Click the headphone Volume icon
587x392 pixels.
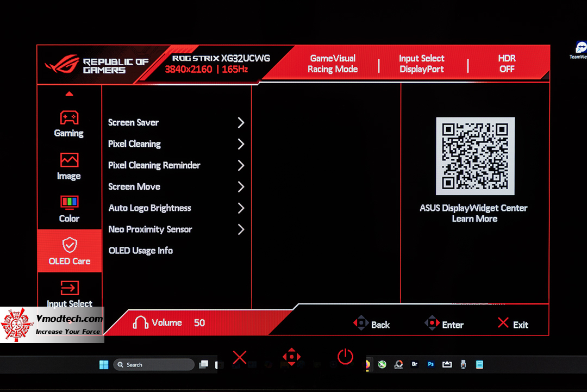140,322
